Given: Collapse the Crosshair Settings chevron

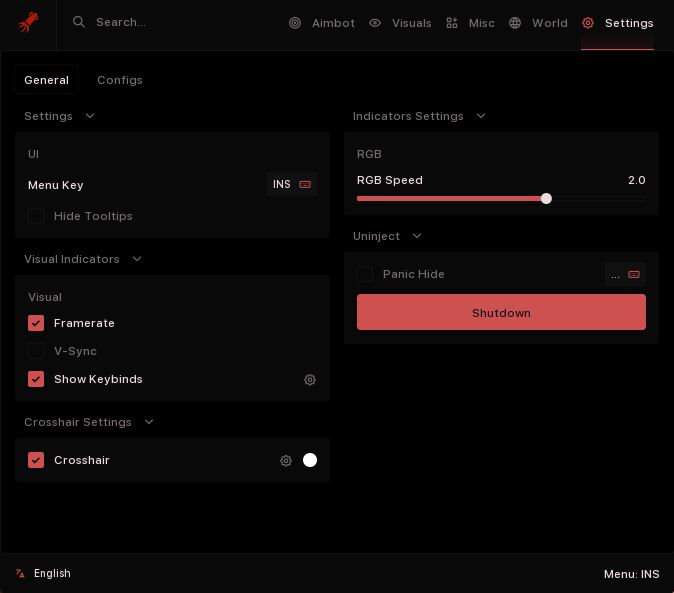Looking at the screenshot, I should 149,422.
